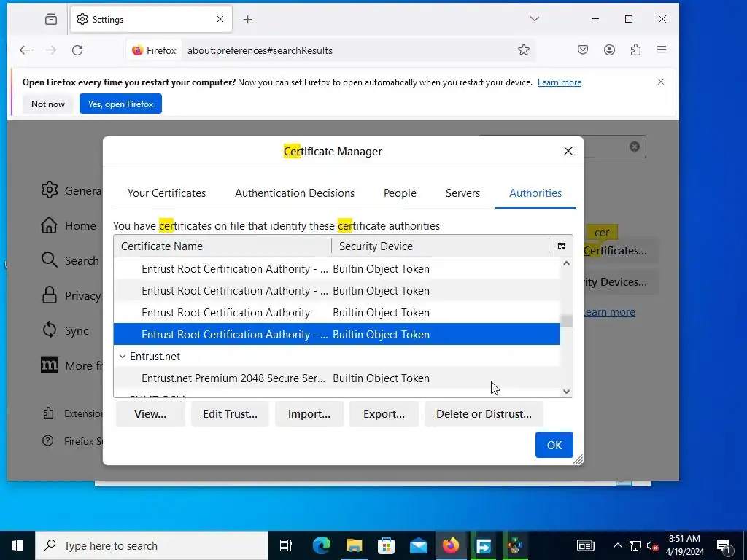Open the taskbar clock showing 8:51 AM
Image resolution: width=747 pixels, height=560 pixels.
tap(684, 545)
